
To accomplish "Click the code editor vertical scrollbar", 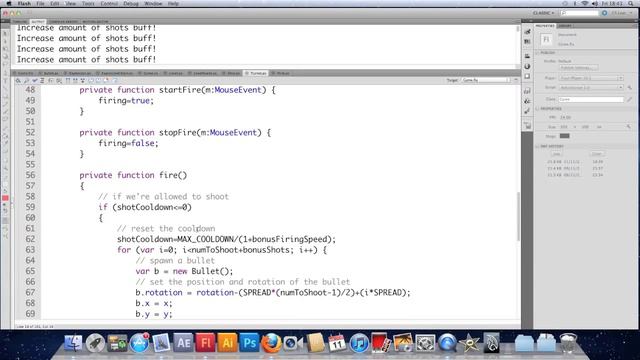I will pyautogui.click(x=518, y=216).
